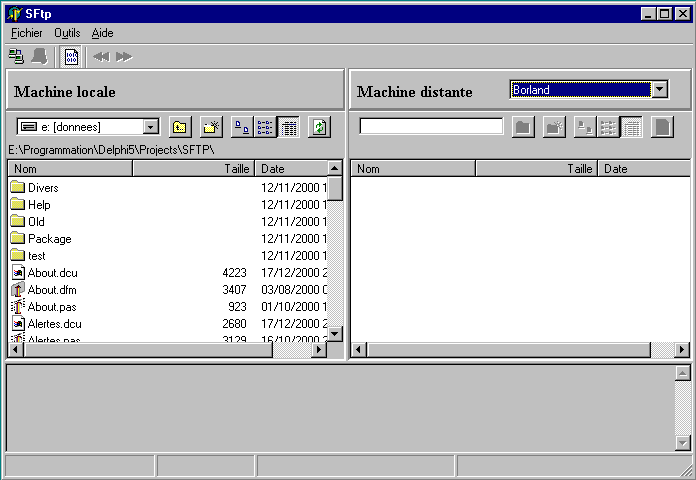This screenshot has width=696, height=480.
Task: Switch local view to list mode
Action: coord(265,127)
